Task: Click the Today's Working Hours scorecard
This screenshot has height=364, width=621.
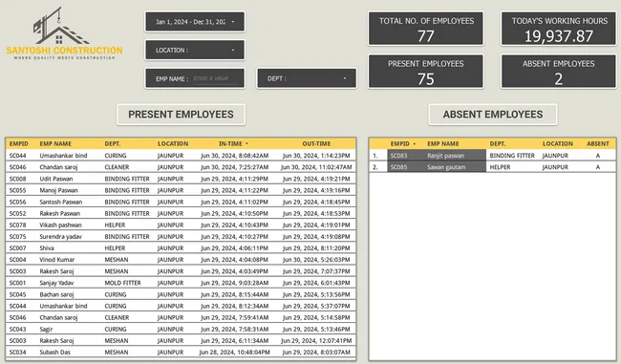Action: (x=559, y=29)
